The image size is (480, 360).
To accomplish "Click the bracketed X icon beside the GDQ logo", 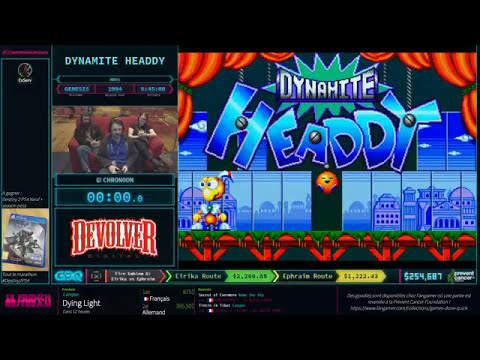I will [96, 276].
